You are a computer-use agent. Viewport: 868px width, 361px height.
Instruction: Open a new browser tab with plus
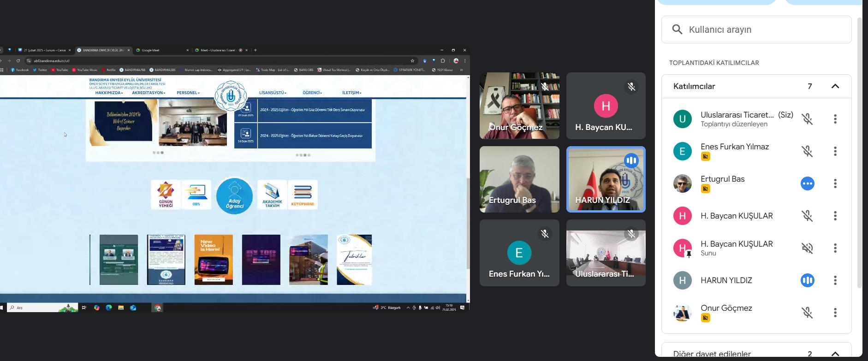coord(256,50)
